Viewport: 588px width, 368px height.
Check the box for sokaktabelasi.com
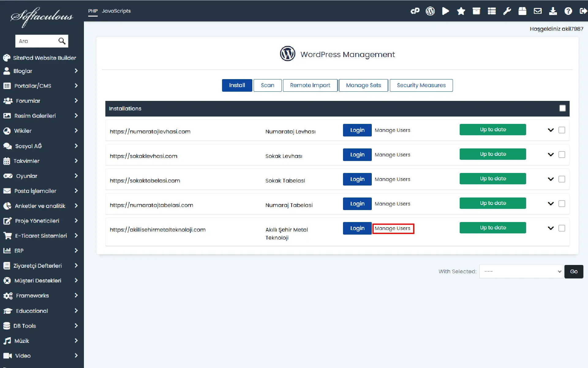click(562, 179)
